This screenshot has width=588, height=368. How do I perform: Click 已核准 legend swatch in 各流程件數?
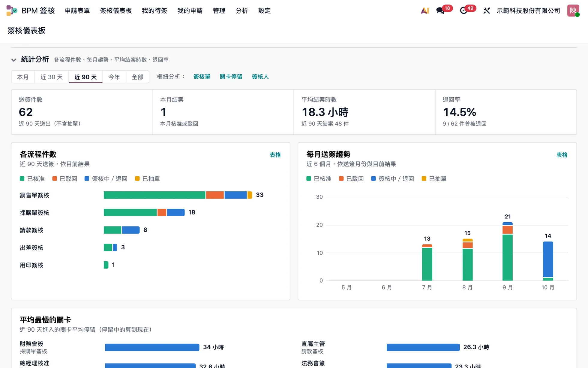coord(22,178)
